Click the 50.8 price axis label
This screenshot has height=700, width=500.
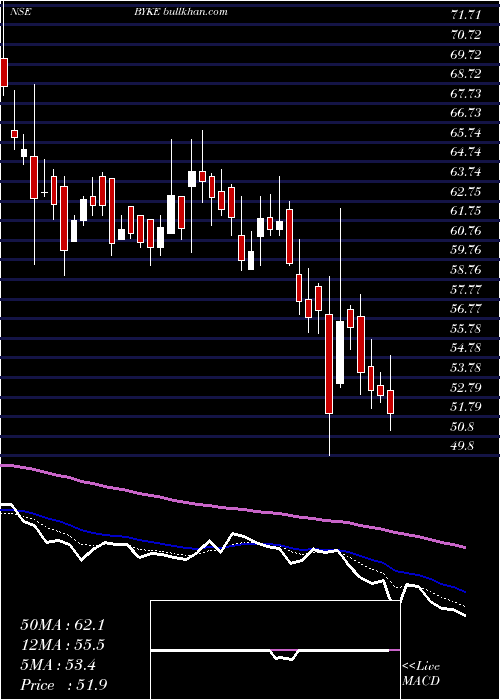[462, 426]
